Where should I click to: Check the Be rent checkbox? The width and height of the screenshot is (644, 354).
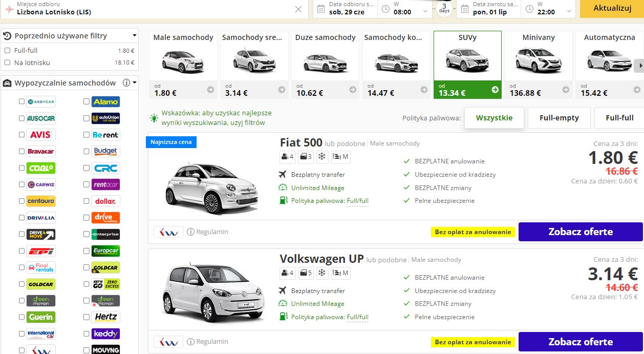[87, 135]
